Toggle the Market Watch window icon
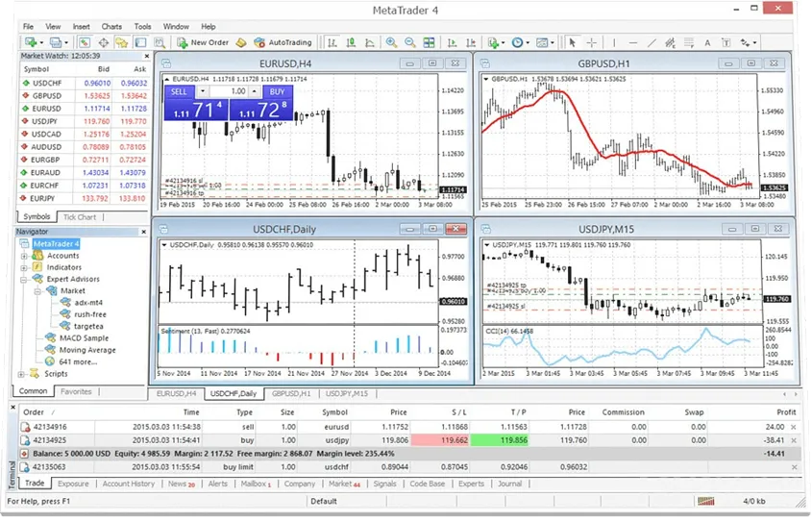 pyautogui.click(x=85, y=42)
